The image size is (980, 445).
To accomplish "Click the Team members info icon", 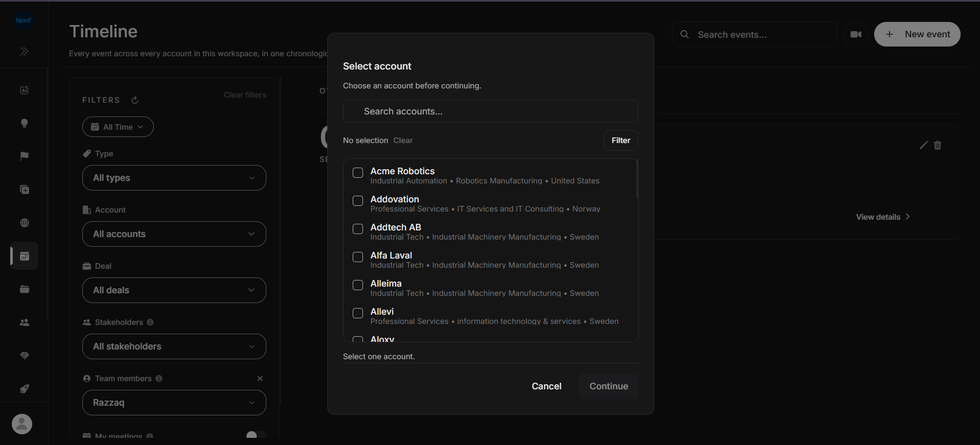I will (159, 379).
